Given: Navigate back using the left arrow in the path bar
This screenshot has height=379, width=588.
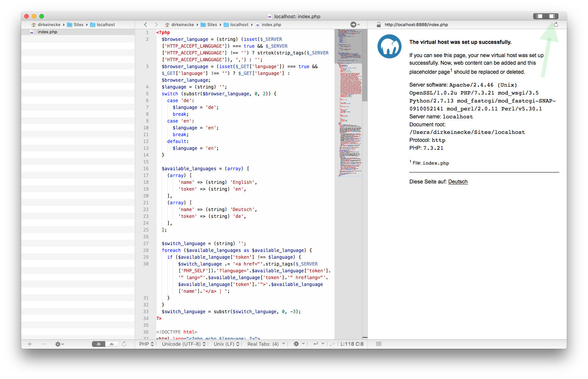Looking at the screenshot, I should (x=145, y=24).
